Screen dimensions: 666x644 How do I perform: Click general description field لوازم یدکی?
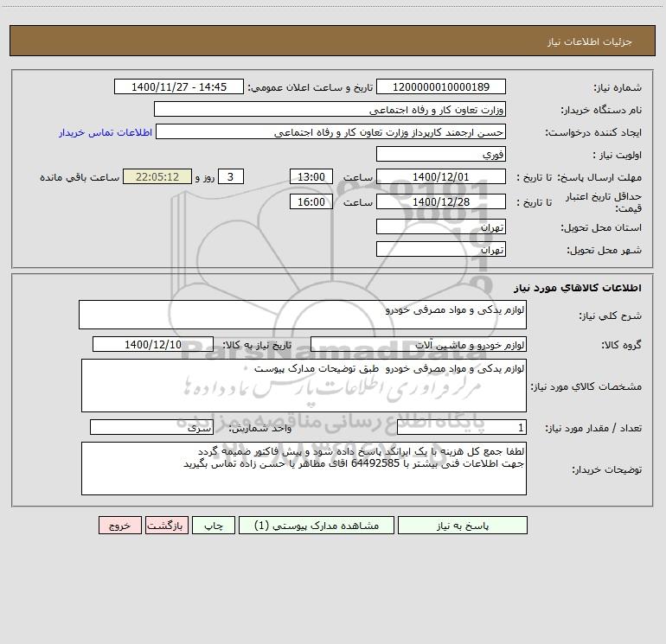[303, 315]
